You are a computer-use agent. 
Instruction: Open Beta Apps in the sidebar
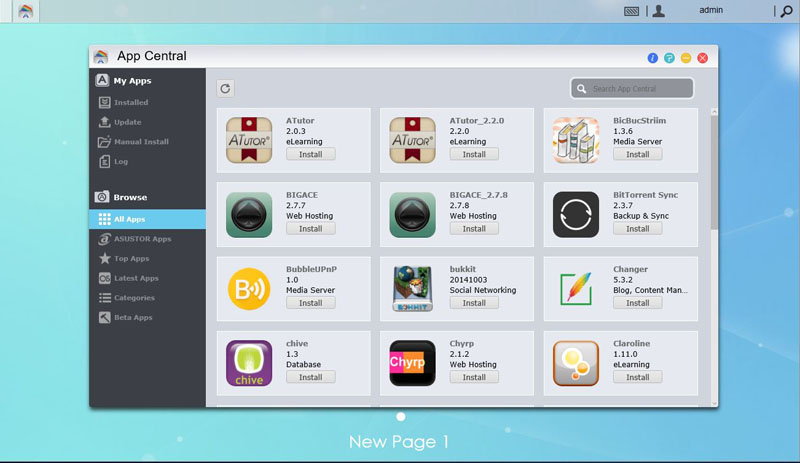pyautogui.click(x=147, y=318)
